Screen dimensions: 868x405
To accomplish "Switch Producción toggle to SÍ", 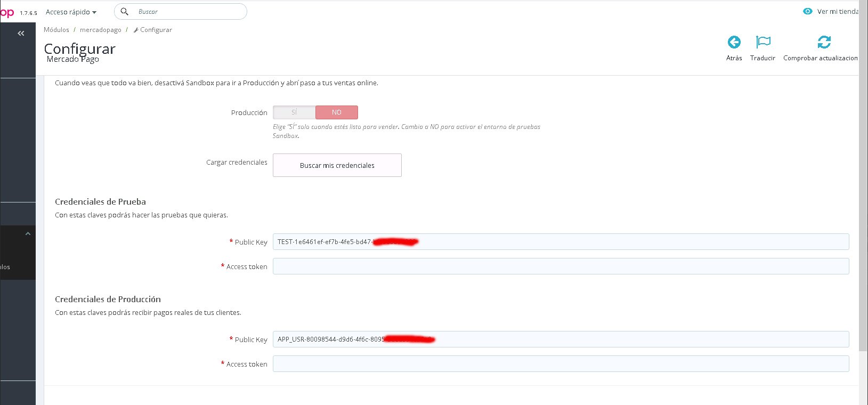I will click(x=294, y=112).
